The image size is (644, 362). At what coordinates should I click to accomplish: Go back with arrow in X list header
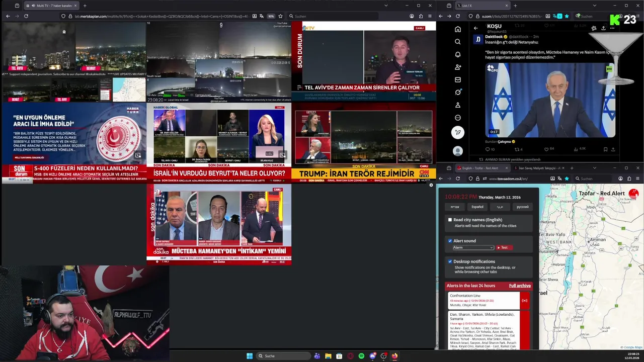pyautogui.click(x=475, y=28)
